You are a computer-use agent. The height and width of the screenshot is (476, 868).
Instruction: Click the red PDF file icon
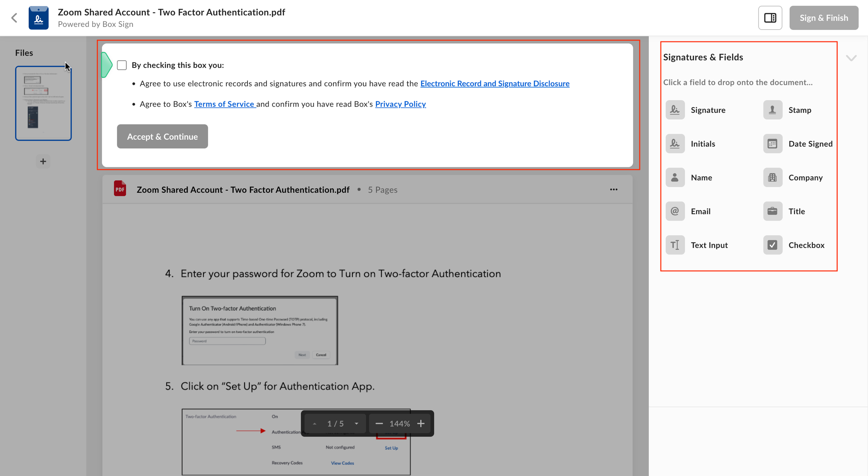coord(120,189)
